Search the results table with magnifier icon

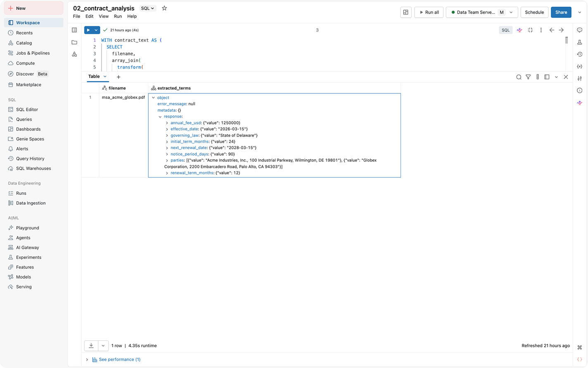pos(519,77)
